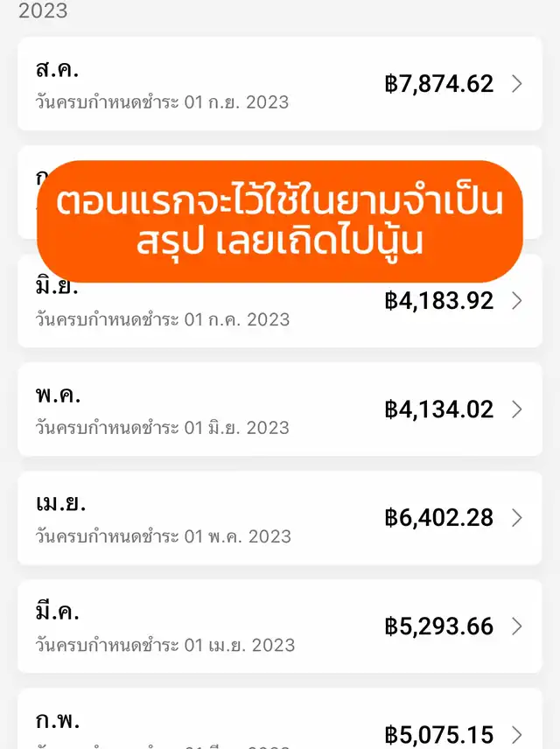Open the ก.พ. bill chevron arrow
The width and height of the screenshot is (560, 749).
click(516, 735)
